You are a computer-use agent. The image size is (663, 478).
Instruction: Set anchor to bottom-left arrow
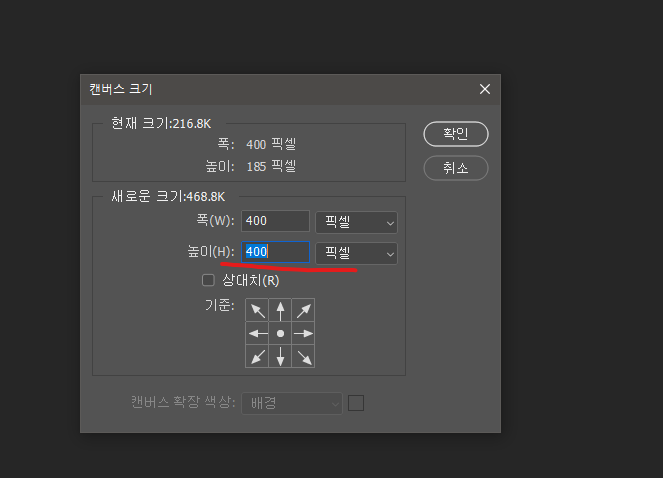click(257, 356)
